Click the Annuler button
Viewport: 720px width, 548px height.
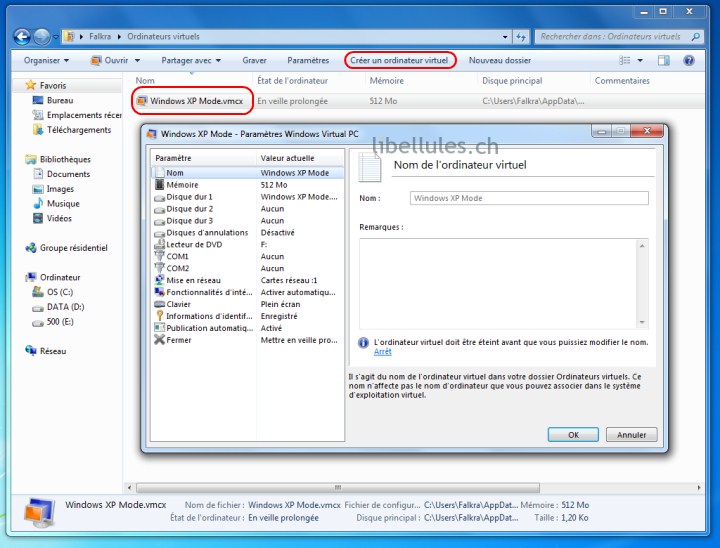(631, 435)
